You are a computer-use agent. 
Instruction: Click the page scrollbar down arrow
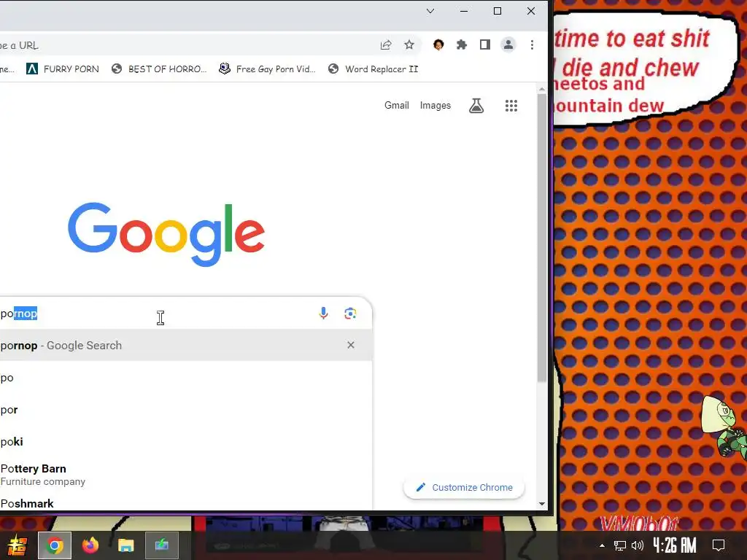(542, 504)
